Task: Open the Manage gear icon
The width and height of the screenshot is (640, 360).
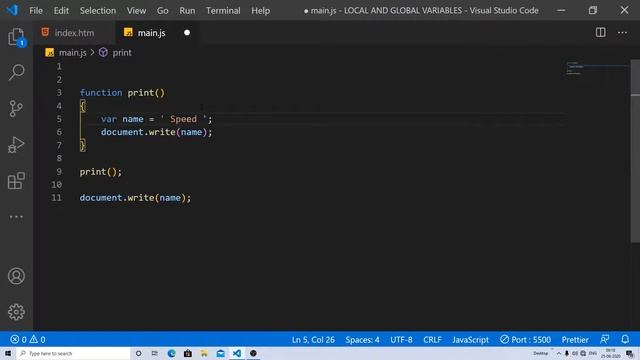Action: [16, 312]
